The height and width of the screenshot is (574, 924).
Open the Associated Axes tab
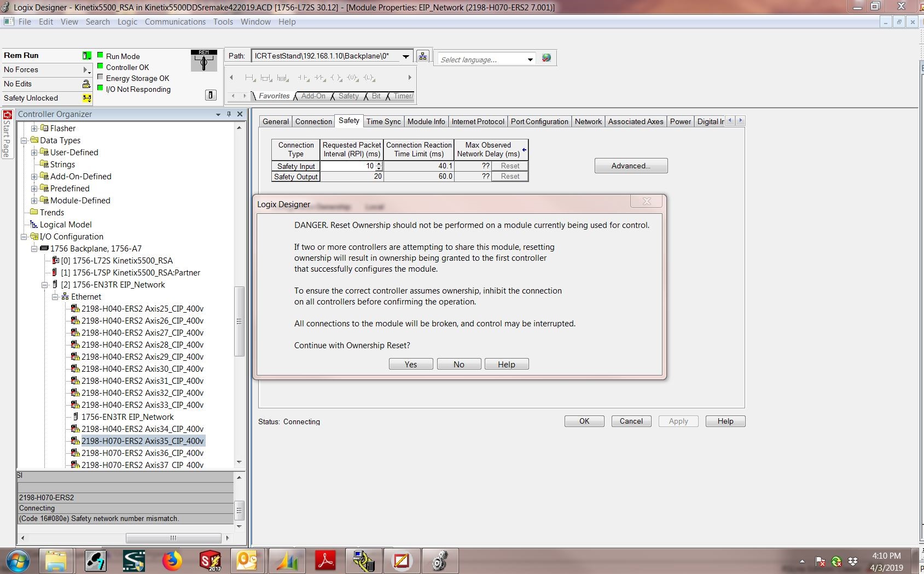[x=636, y=121]
